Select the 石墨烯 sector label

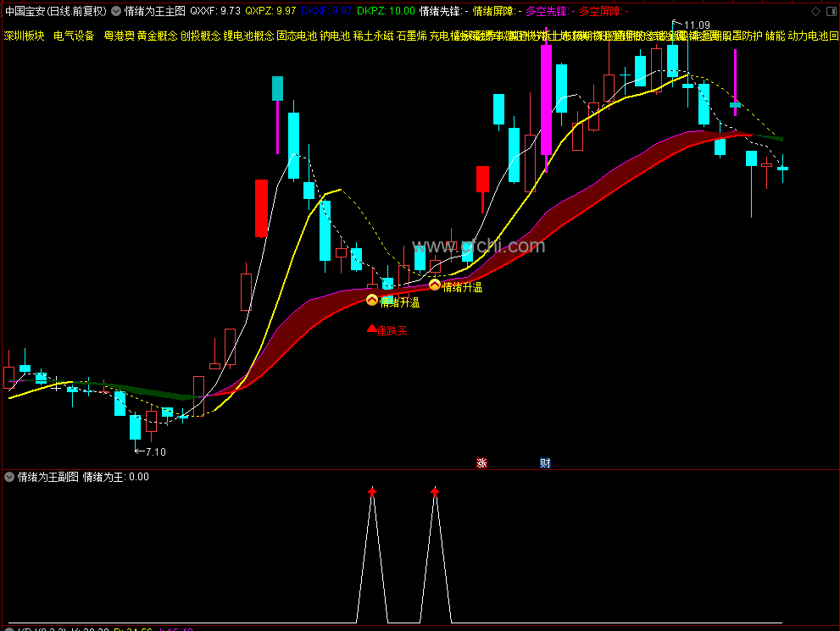pos(412,36)
